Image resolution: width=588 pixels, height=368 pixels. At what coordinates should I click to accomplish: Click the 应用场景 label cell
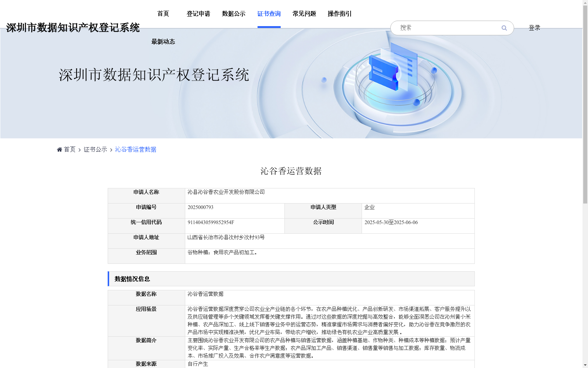tap(146, 321)
